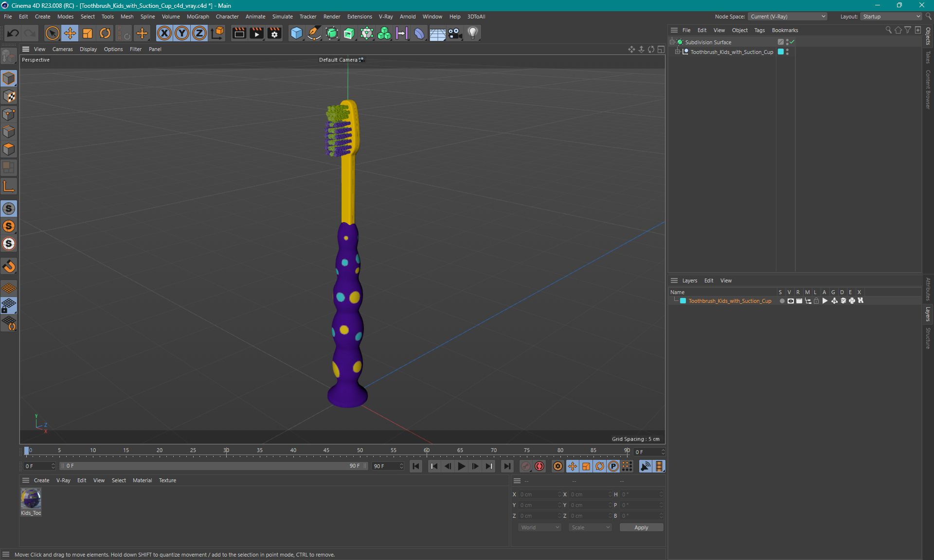Open the viewport Cameras menu
This screenshot has height=560, width=934.
point(62,49)
